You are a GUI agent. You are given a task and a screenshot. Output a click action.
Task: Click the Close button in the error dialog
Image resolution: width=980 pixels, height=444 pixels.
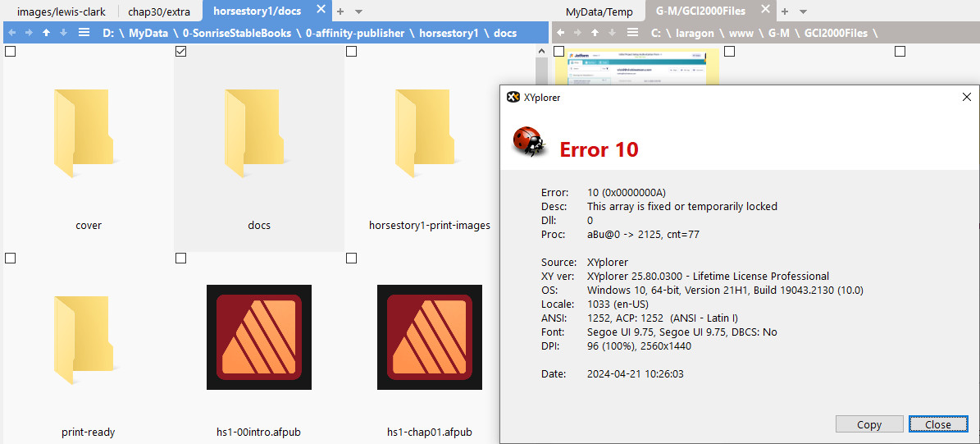pyautogui.click(x=938, y=424)
